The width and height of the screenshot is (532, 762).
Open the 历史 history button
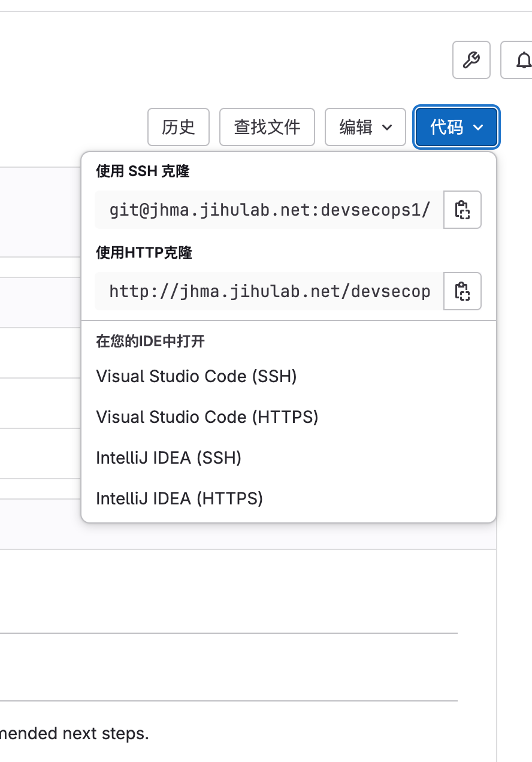tap(179, 127)
